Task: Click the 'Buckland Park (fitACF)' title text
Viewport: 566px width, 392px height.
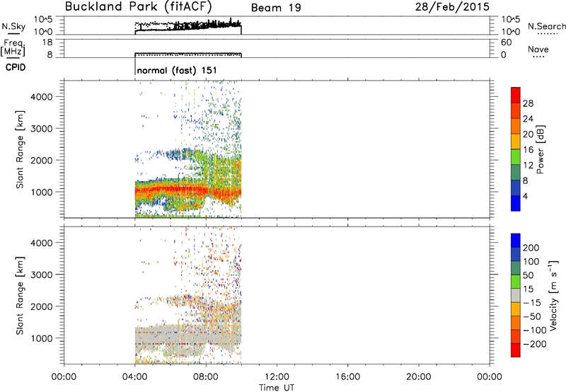Action: [138, 7]
